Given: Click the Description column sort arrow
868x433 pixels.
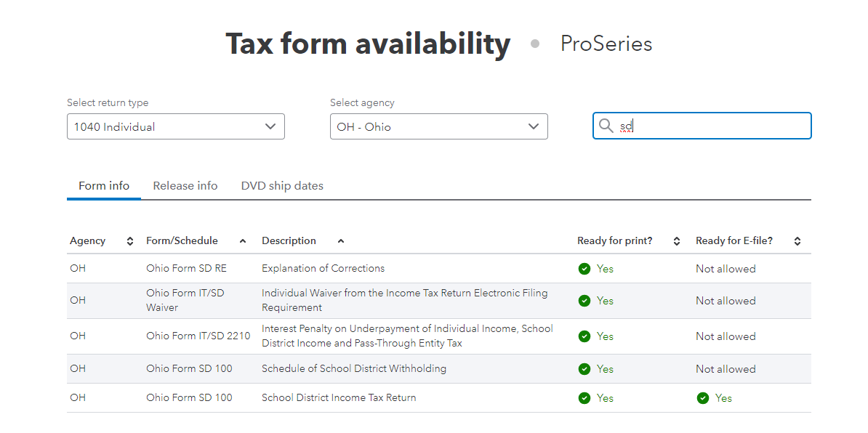Looking at the screenshot, I should click(x=340, y=240).
